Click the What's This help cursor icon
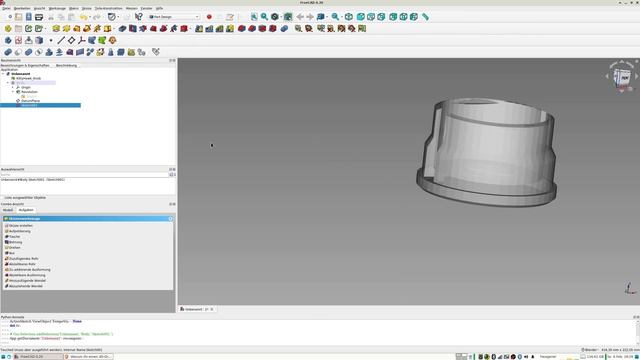Screen dimensions: 640x360 click(x=139, y=17)
